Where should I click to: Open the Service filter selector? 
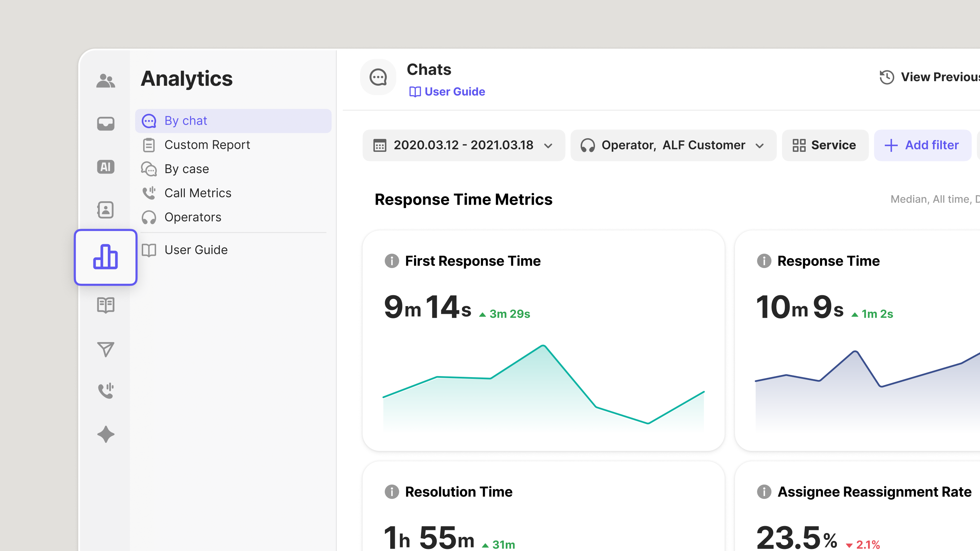(x=824, y=145)
